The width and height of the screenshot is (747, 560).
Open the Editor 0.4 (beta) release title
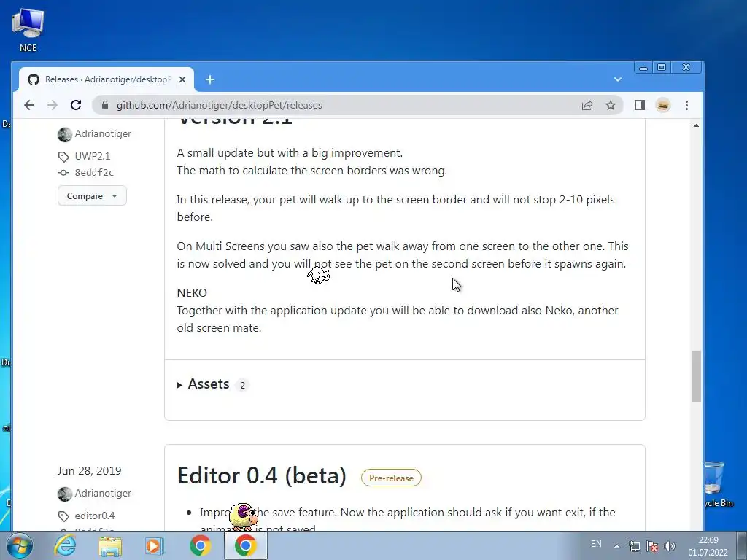(262, 475)
